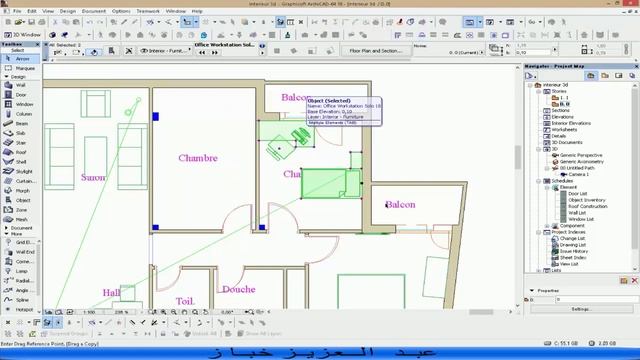Choose the Door tool
Screen dimensions: 640x360
(x=20, y=95)
